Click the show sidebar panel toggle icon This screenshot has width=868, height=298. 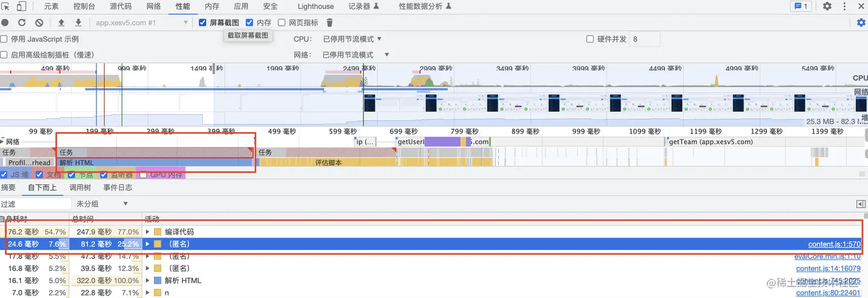[861, 204]
